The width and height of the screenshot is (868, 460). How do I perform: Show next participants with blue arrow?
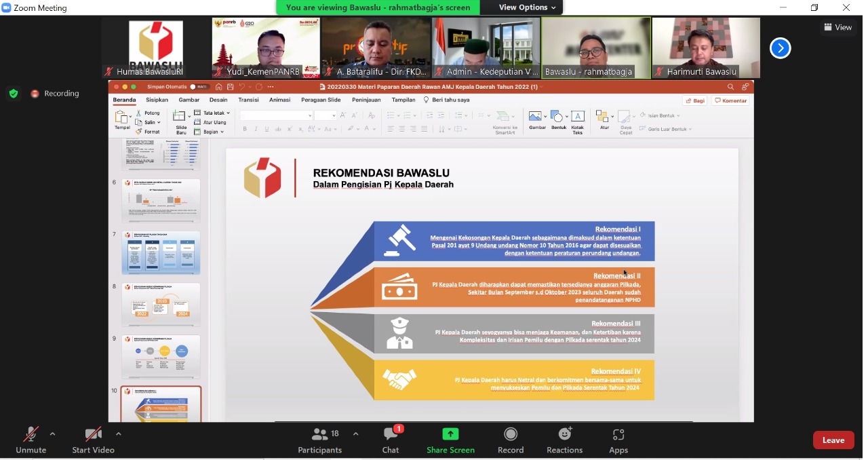click(780, 48)
